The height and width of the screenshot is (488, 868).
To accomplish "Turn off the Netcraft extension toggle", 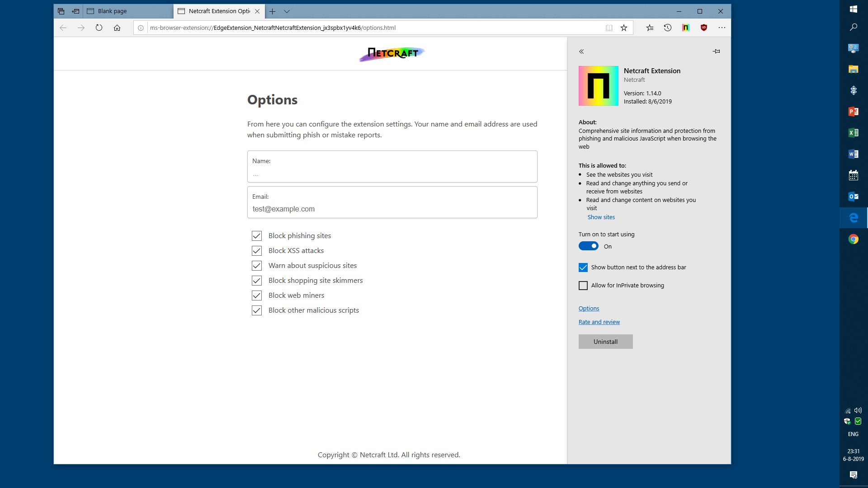I will click(x=589, y=246).
